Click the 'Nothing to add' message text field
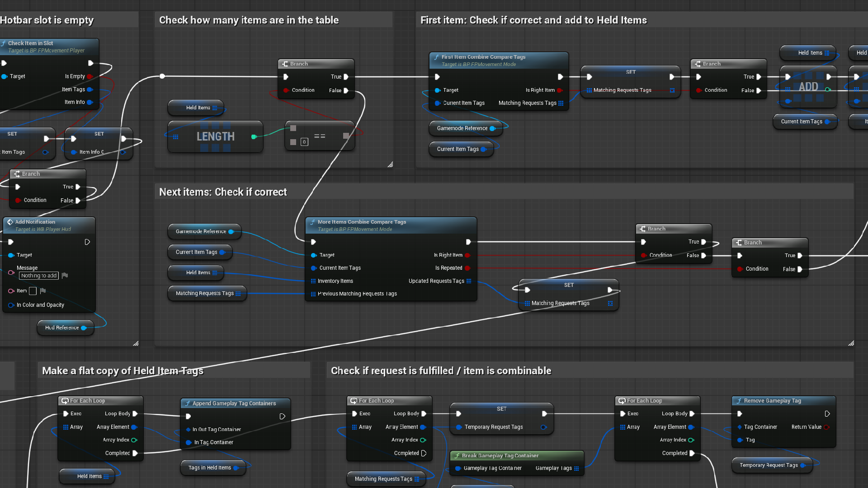 (38, 276)
